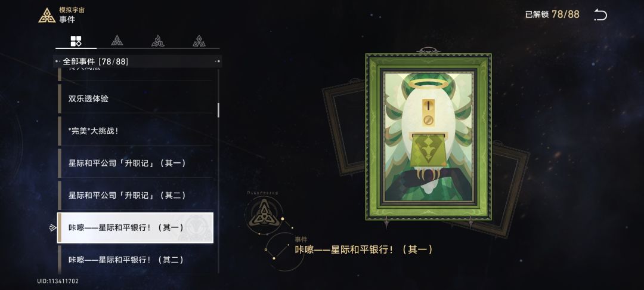Switch to third knot-shaped category tab

157,41
